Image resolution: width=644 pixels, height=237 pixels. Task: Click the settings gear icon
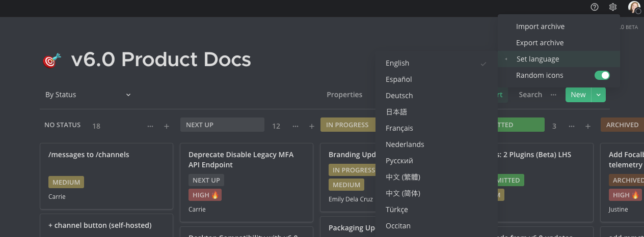pyautogui.click(x=613, y=7)
